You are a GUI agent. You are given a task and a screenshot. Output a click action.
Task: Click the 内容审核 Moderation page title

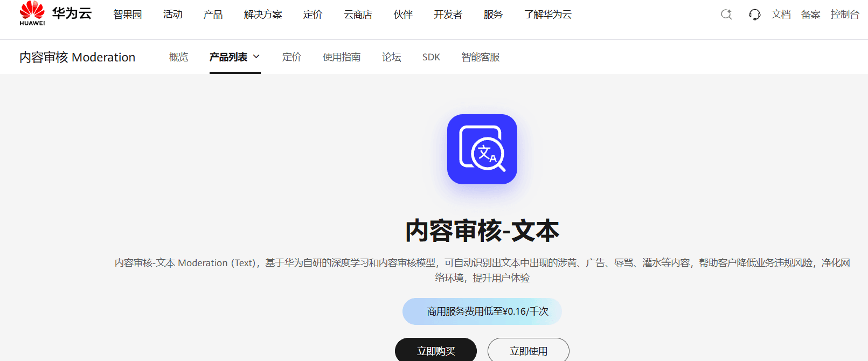(78, 57)
